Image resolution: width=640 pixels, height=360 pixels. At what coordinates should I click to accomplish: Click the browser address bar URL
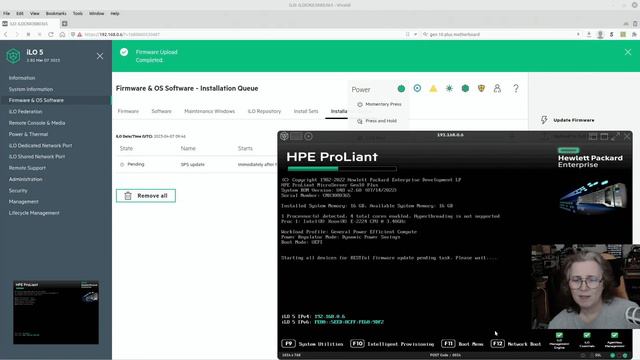[122, 35]
